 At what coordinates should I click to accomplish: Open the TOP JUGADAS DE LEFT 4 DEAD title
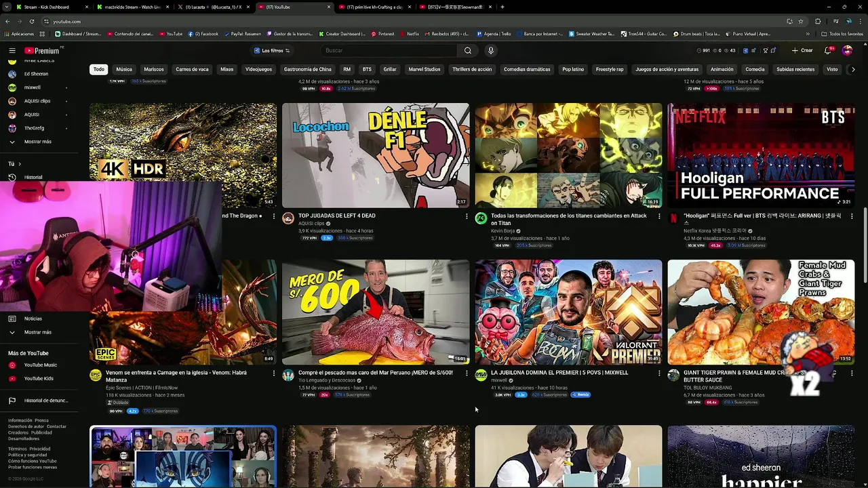click(337, 216)
